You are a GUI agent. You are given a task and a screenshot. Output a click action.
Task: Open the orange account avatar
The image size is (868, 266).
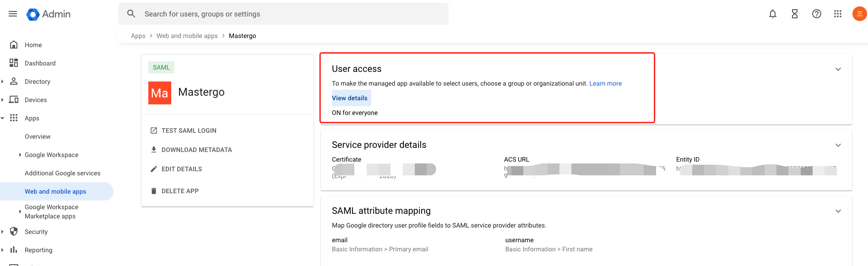(x=859, y=14)
